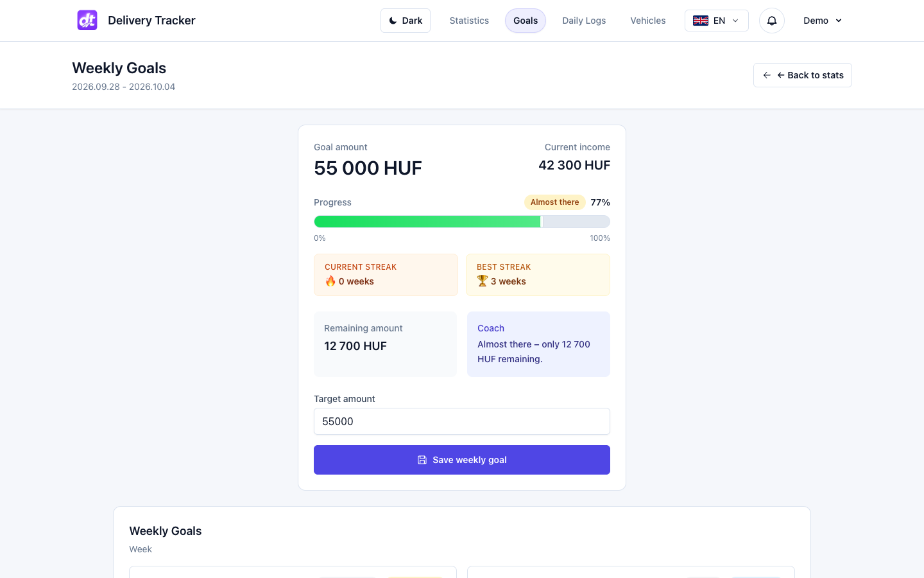
Task: Click the 2026.09.28 - 2026.10.04 date range
Action: (x=124, y=87)
